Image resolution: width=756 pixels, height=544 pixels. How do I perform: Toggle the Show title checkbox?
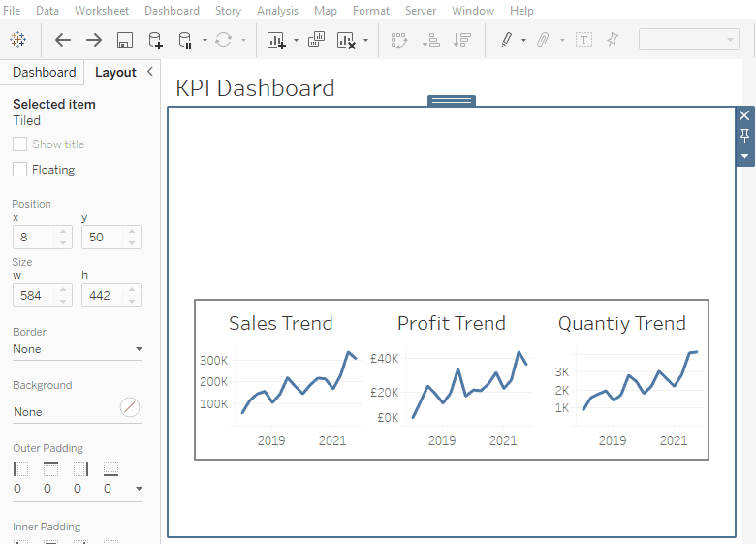20,144
